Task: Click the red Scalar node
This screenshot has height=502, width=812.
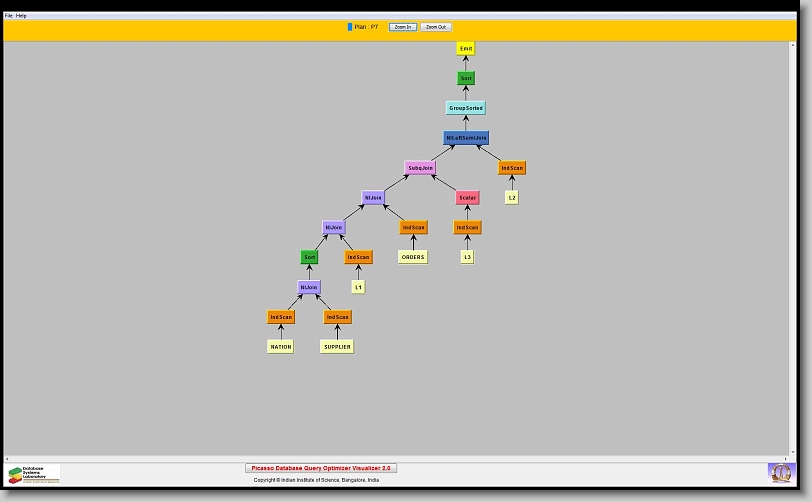Action: click(467, 198)
